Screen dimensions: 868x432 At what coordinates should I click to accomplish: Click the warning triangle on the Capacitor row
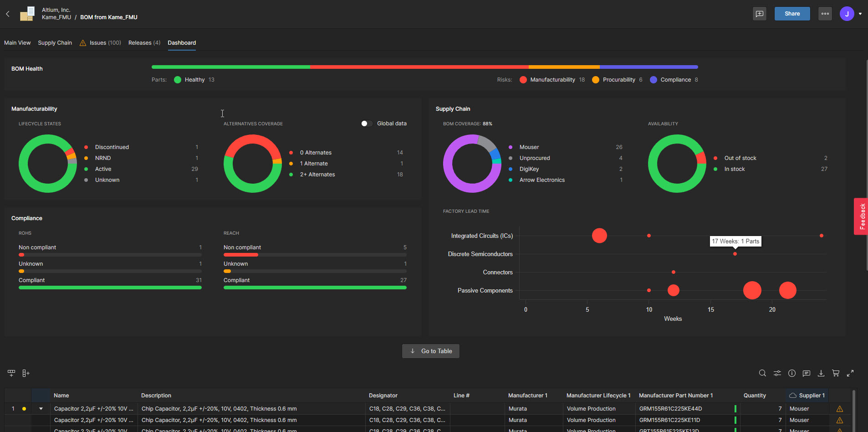[840, 408]
